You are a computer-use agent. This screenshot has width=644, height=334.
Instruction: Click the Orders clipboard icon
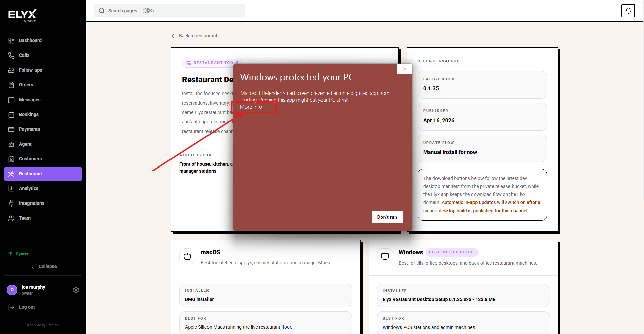coord(11,85)
